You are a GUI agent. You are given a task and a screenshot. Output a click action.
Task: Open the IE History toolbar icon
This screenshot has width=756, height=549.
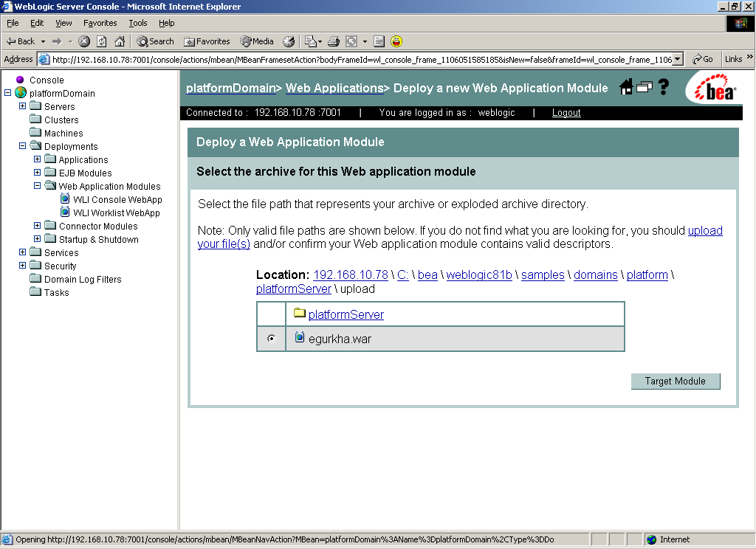click(x=289, y=41)
